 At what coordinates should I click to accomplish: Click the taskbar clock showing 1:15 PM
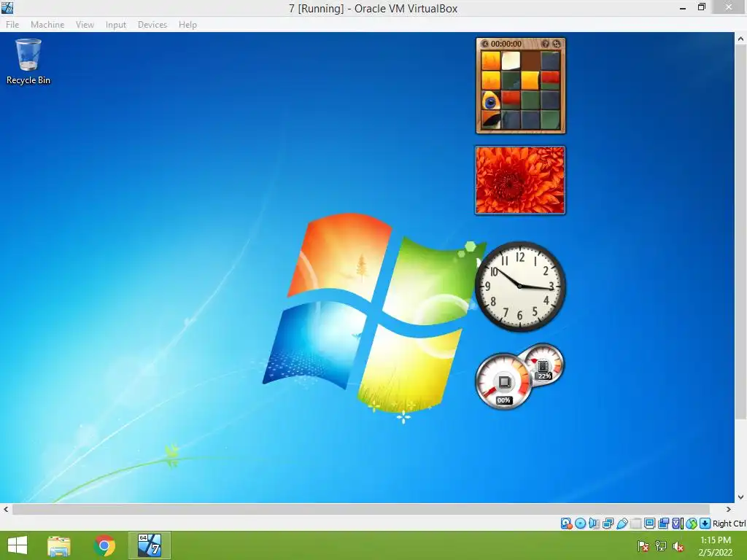(x=716, y=546)
